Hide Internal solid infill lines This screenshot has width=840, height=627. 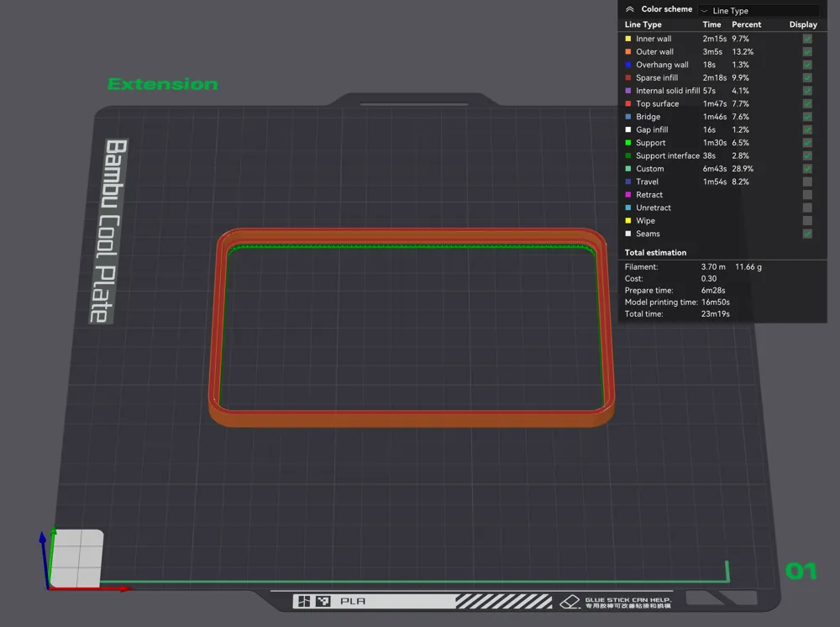point(807,90)
